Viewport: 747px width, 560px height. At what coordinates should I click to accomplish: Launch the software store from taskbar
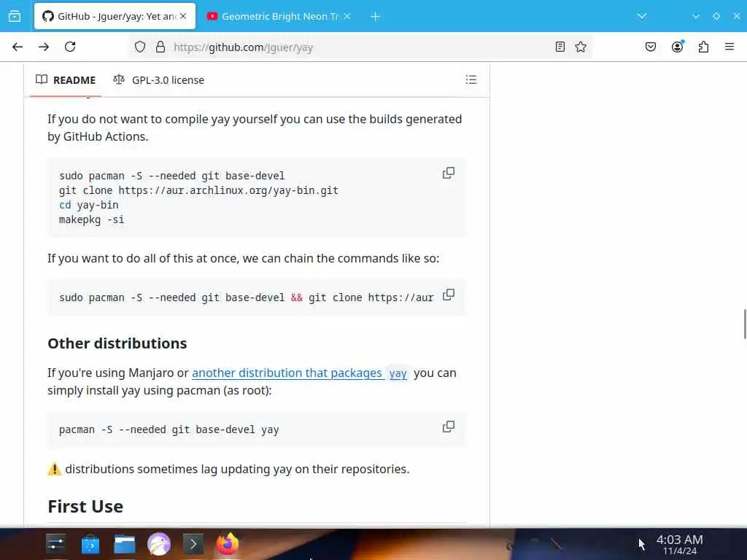[x=90, y=543]
